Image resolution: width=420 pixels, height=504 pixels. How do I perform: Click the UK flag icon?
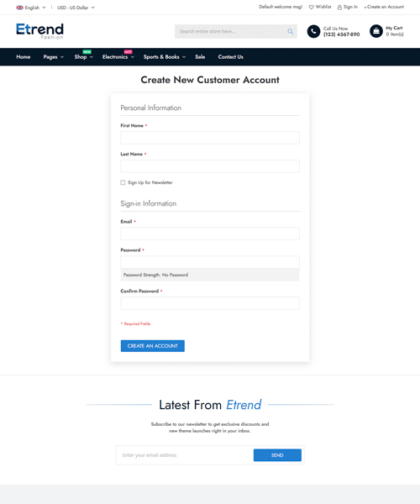tap(19, 8)
